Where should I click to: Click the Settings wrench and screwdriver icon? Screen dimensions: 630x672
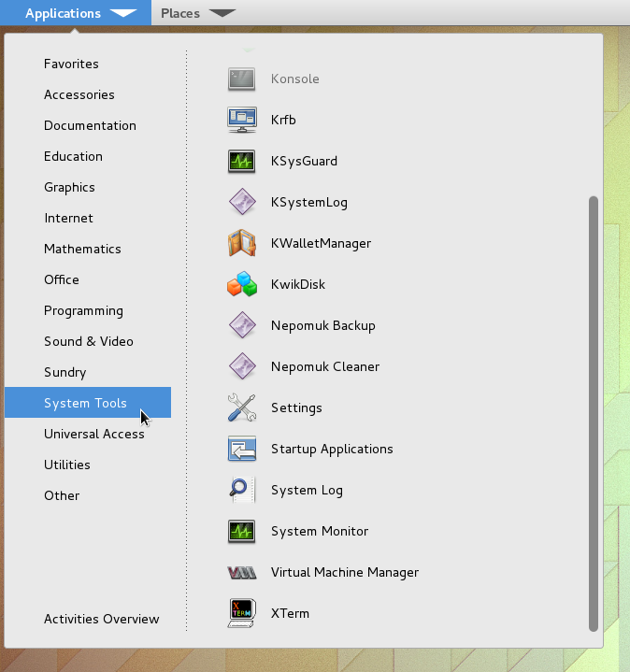tap(241, 407)
